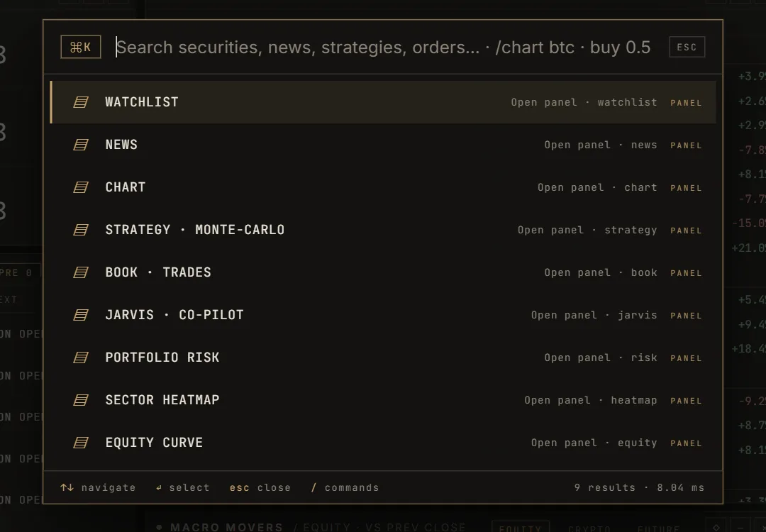
Task: Click the '/ commands' footer hint
Action: click(x=345, y=487)
